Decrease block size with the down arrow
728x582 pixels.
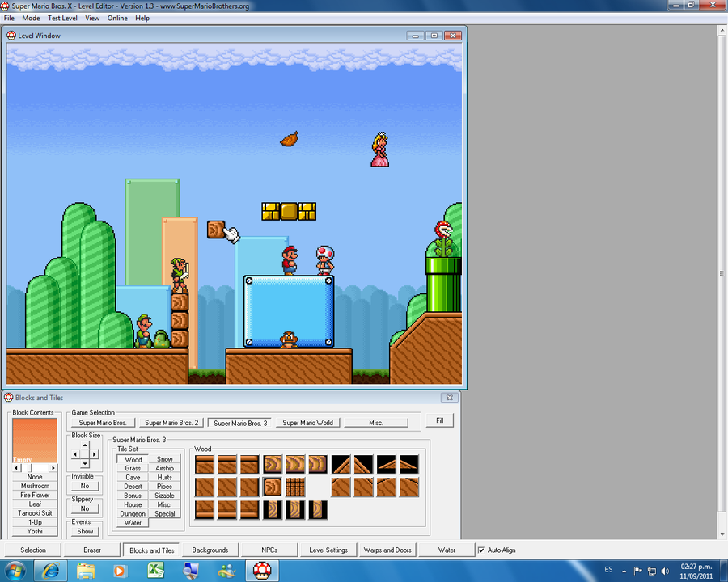point(85,464)
